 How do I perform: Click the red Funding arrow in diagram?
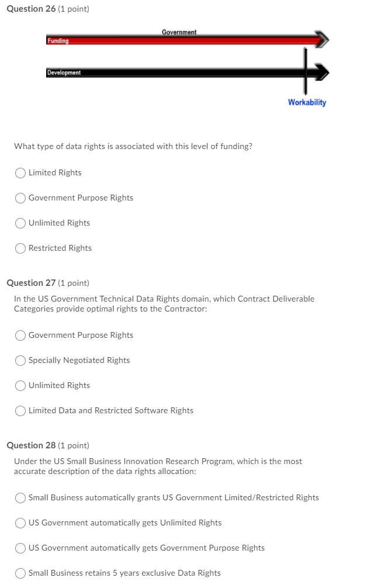click(x=193, y=40)
